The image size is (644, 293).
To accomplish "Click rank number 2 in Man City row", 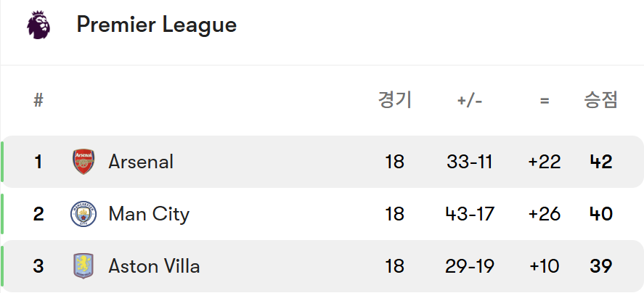I will pos(38,214).
